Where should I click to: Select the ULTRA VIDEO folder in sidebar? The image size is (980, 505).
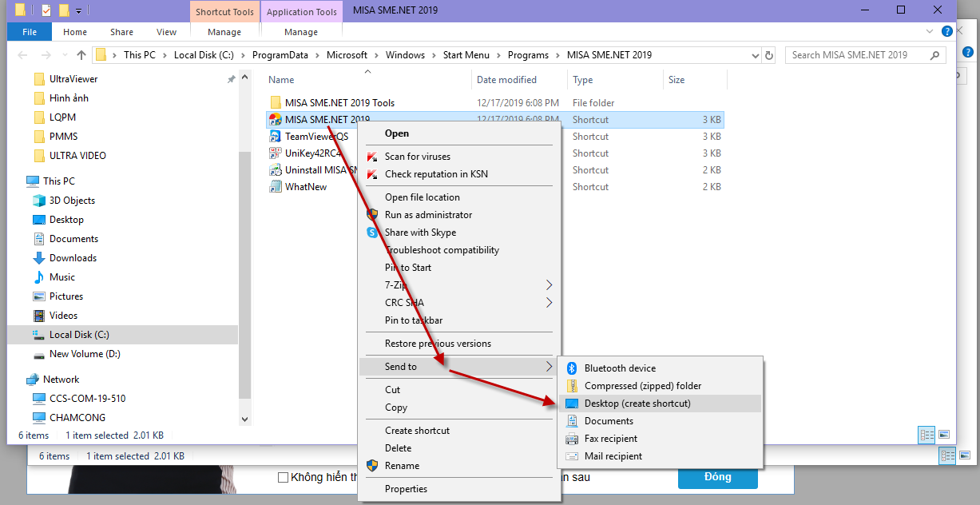[77, 156]
